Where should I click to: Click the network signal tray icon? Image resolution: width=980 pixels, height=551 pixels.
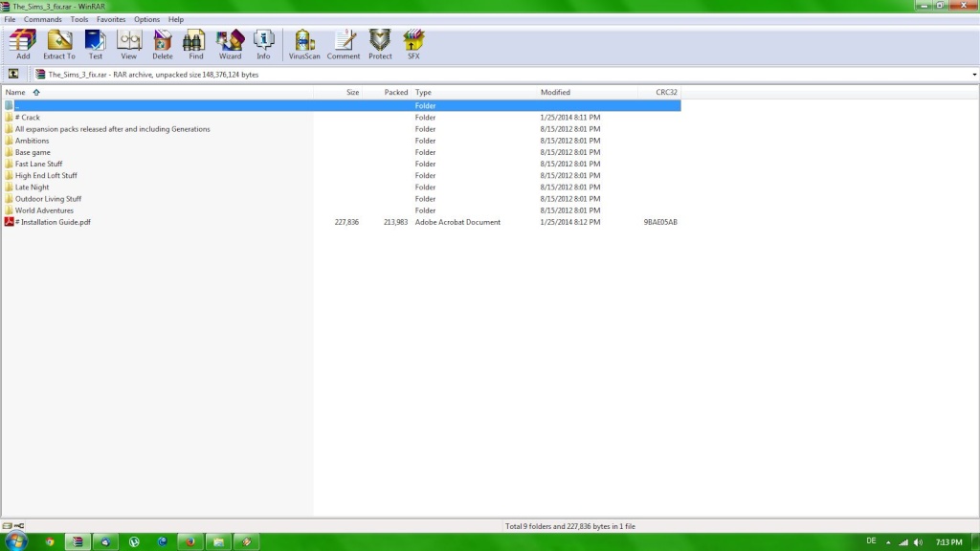point(903,542)
